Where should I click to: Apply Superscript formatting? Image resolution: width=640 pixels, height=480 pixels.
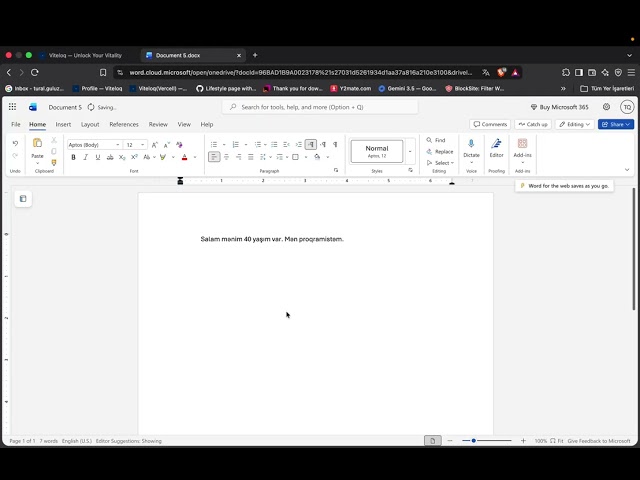[x=134, y=157]
